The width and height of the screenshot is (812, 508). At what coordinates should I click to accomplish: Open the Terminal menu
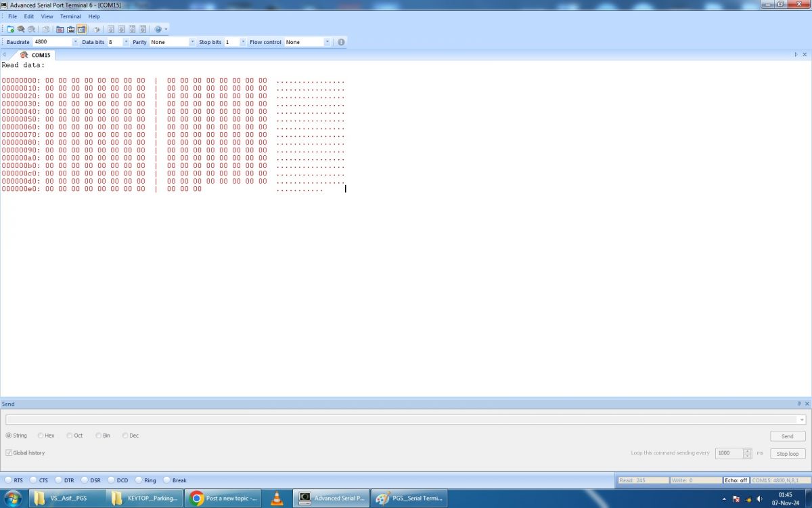coord(70,16)
